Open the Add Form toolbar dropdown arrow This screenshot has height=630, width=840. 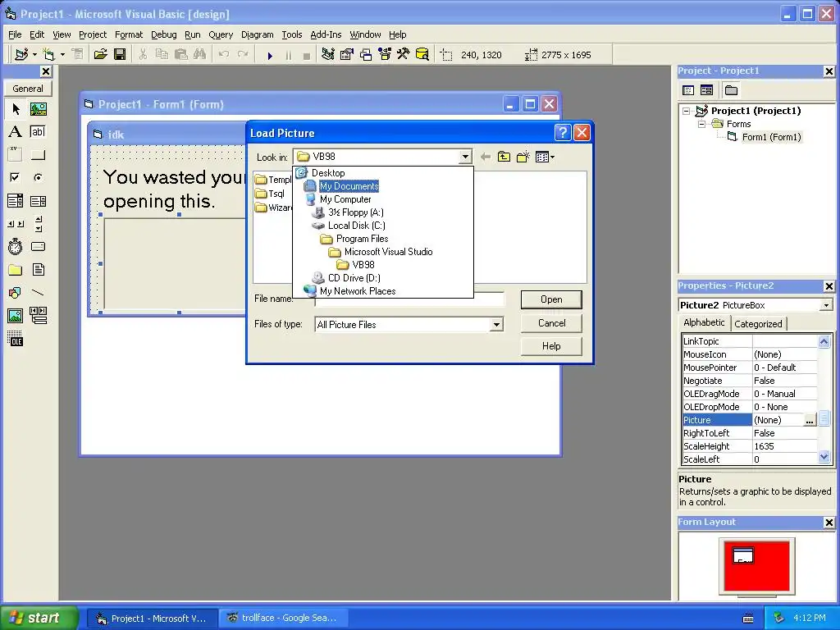(x=62, y=55)
